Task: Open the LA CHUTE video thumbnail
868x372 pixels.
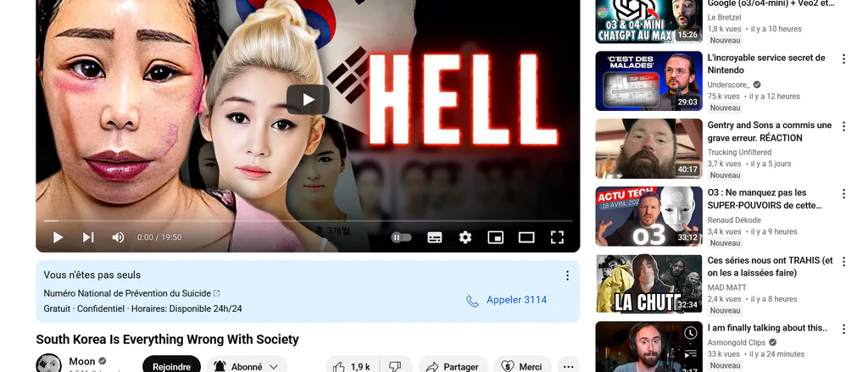Action: 648,284
